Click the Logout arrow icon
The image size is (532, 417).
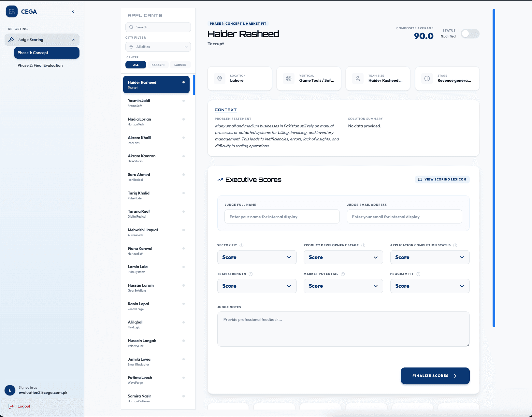[11, 406]
